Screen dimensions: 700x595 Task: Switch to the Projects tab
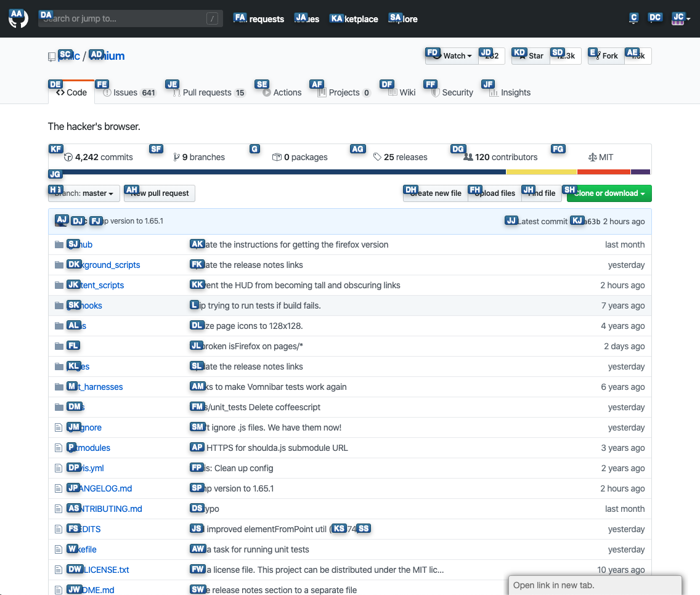(344, 92)
